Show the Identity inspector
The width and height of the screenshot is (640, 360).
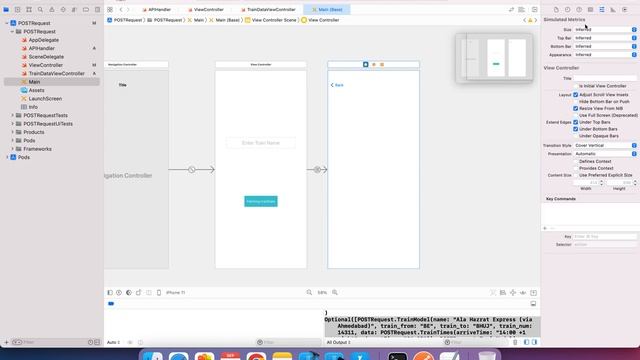[x=591, y=9]
